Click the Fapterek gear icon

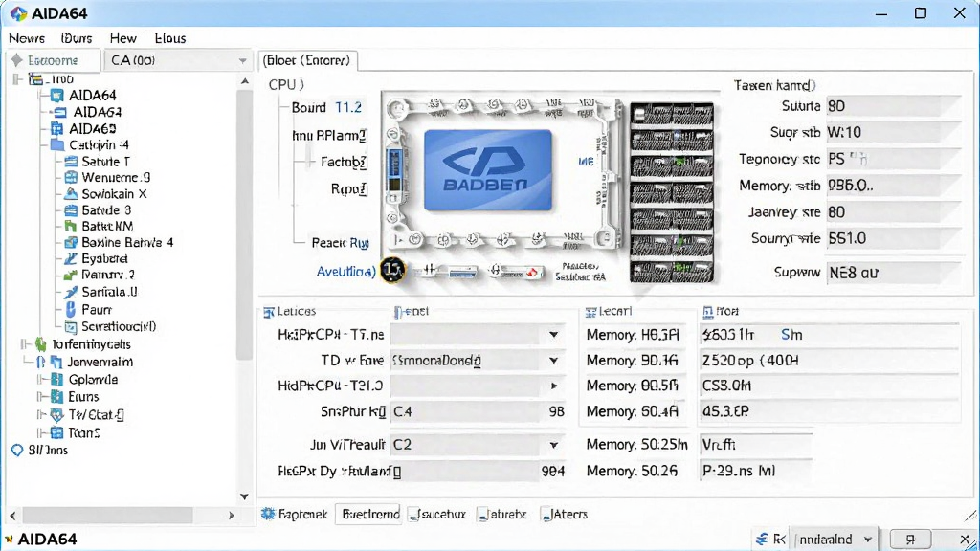268,514
